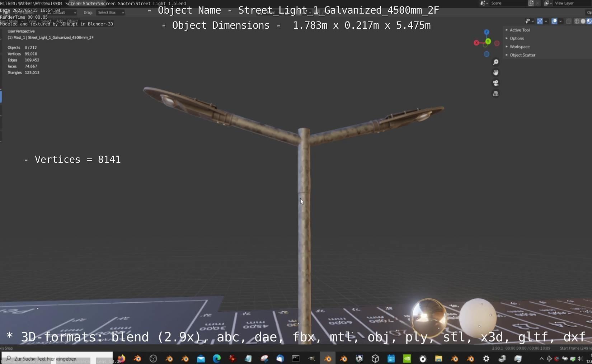Click the Vertices 99,010 statistic

point(22,54)
